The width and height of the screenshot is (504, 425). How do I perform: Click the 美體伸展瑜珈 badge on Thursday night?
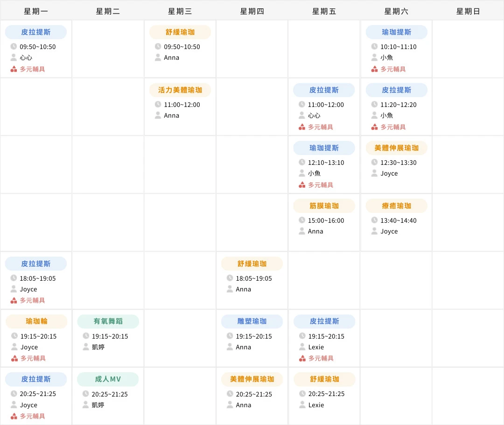pyautogui.click(x=252, y=379)
